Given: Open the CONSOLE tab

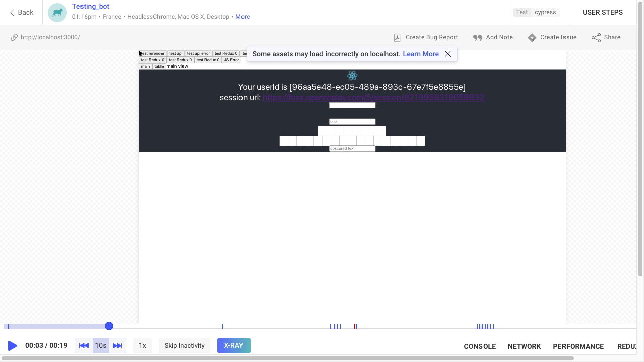Looking at the screenshot, I should click(x=479, y=346).
